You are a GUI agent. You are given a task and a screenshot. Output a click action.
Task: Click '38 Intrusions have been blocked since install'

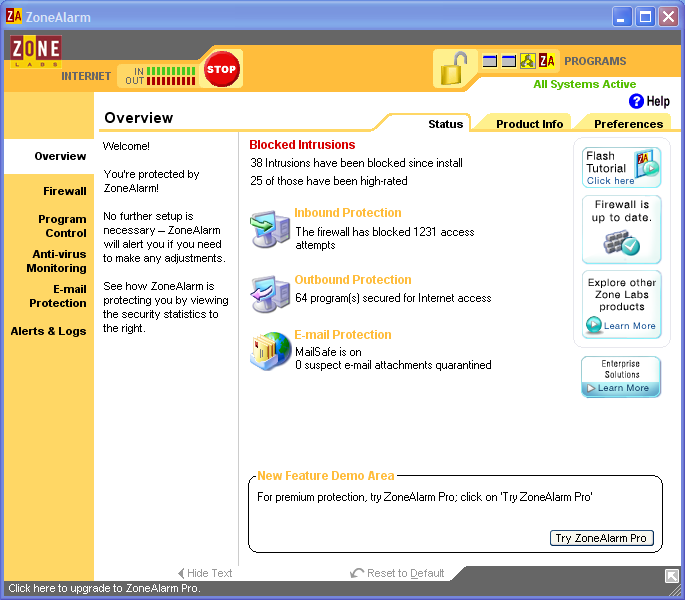[x=356, y=163]
